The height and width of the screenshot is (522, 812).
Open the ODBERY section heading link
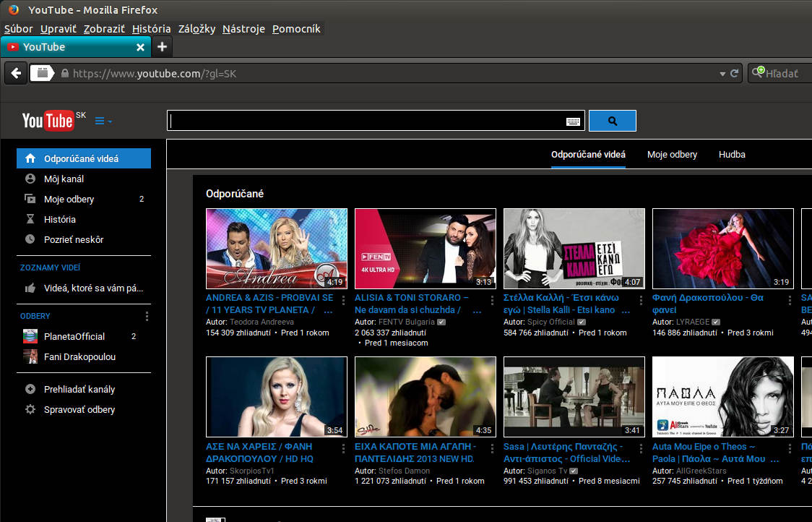pos(35,316)
